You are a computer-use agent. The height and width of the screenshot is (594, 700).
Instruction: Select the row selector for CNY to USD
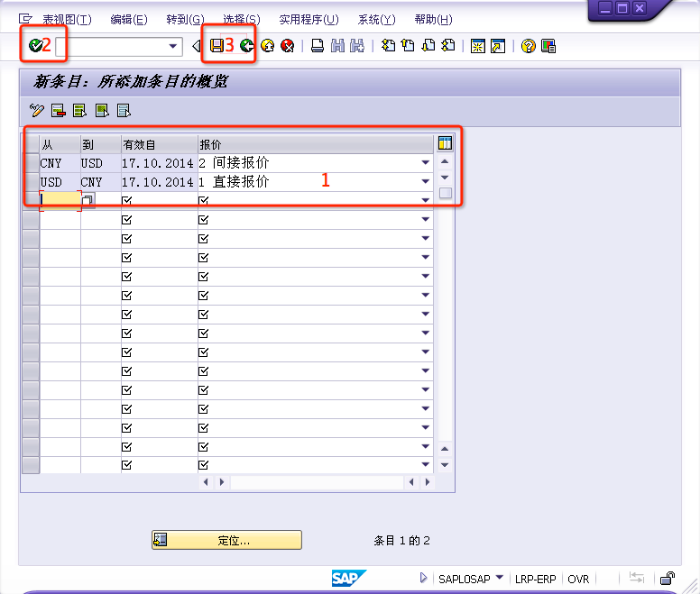[31, 163]
